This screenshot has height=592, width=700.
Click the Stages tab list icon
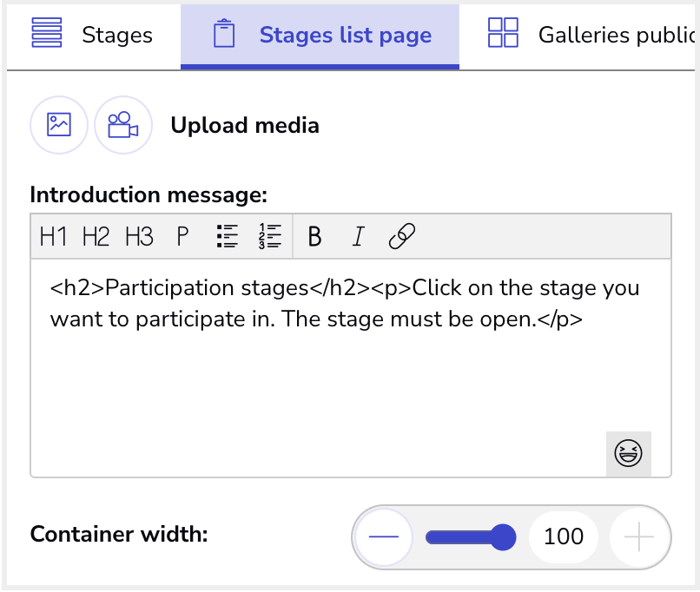point(47,33)
